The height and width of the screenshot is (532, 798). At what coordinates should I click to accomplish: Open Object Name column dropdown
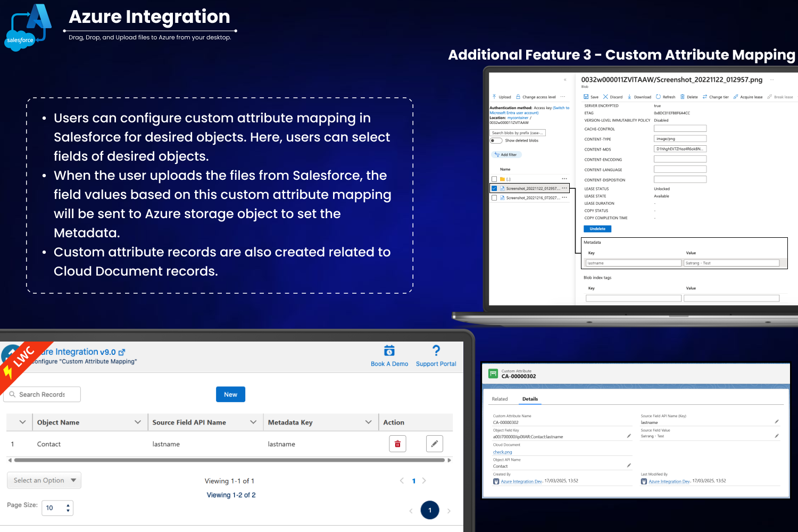pyautogui.click(x=138, y=422)
